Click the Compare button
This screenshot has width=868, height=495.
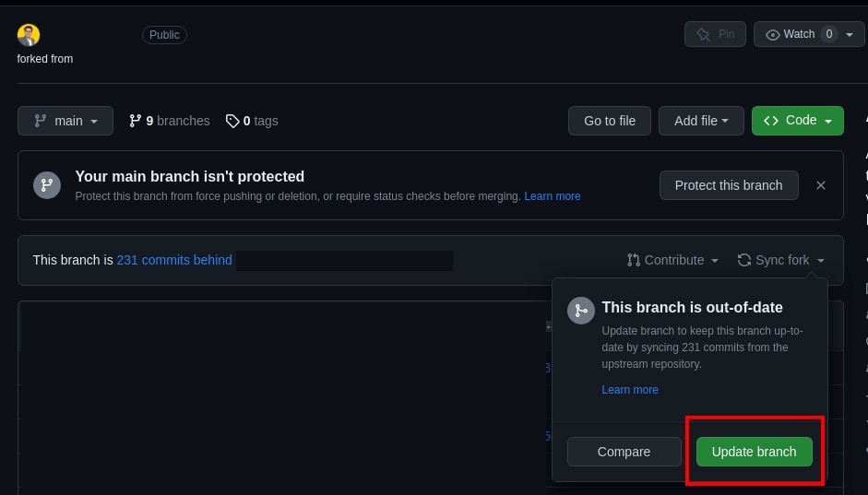[x=624, y=452]
